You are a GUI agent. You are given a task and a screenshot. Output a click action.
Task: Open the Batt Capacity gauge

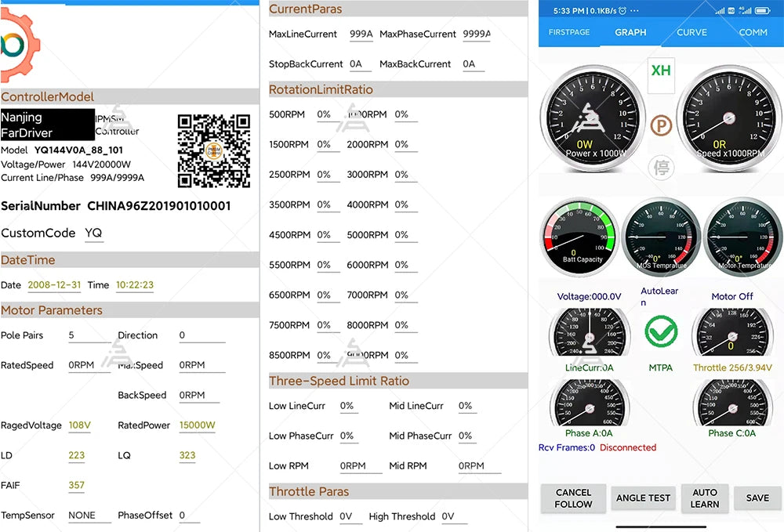579,236
